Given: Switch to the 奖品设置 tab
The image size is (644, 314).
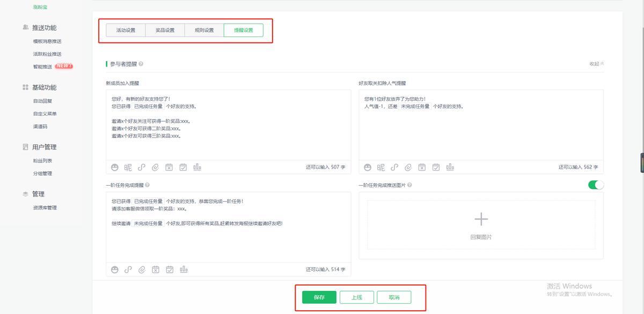Looking at the screenshot, I should [x=164, y=30].
